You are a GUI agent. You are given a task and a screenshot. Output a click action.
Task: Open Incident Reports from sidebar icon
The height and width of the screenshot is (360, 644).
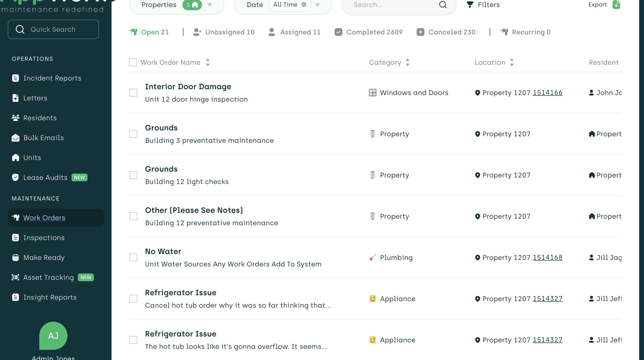click(16, 78)
